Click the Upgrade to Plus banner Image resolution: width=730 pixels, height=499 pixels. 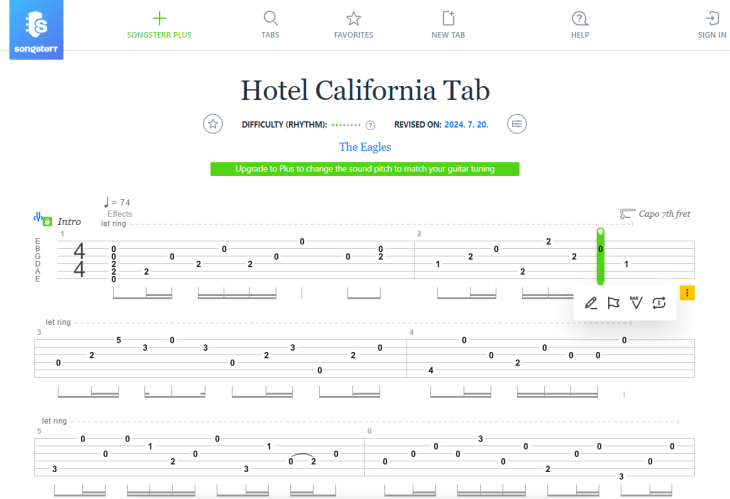coord(365,169)
